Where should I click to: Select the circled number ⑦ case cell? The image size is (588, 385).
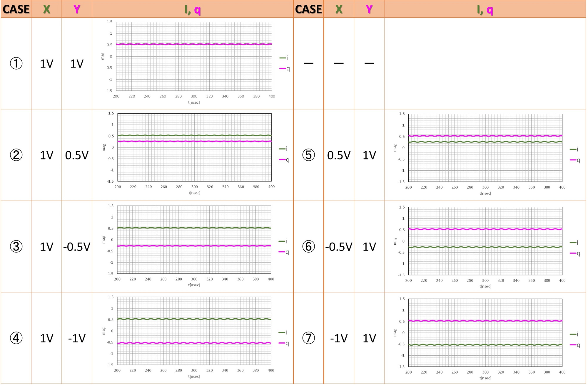pyautogui.click(x=309, y=338)
